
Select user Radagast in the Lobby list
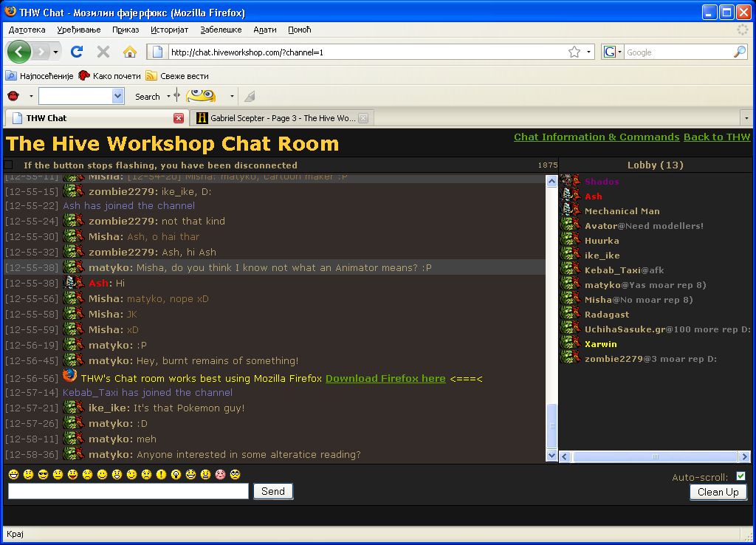coord(607,315)
